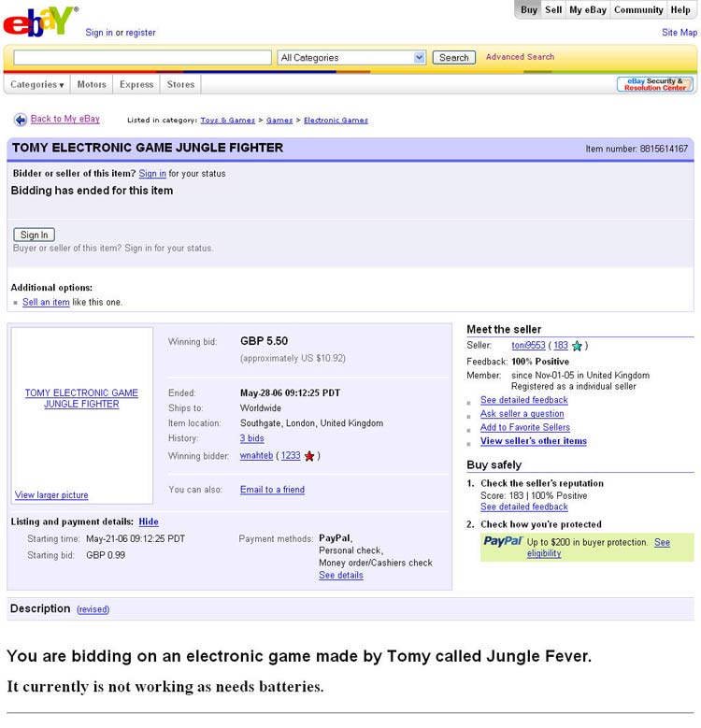Click the eBay logo

(41, 21)
